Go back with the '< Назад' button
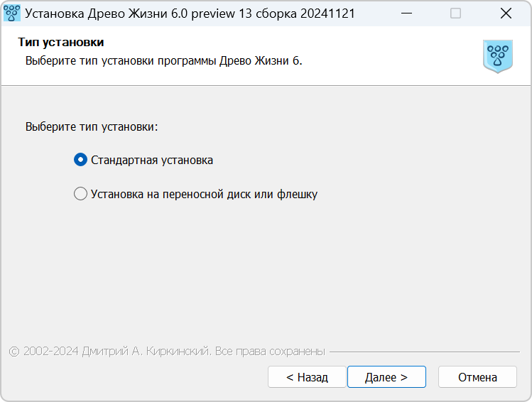This screenshot has height=402, width=532. pos(307,377)
